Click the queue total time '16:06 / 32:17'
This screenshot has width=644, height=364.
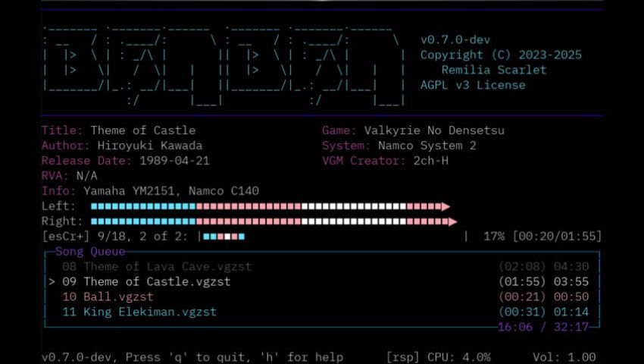click(x=543, y=328)
